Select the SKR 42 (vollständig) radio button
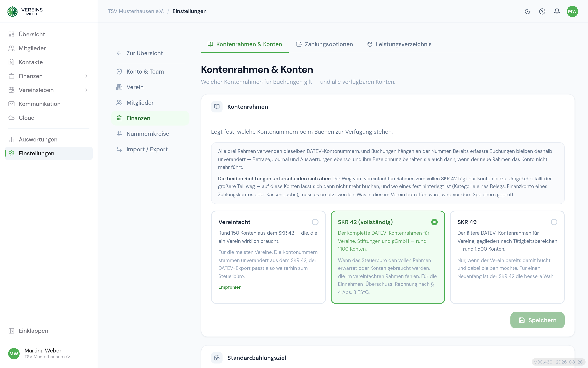Image resolution: width=588 pixels, height=368 pixels. (x=434, y=222)
